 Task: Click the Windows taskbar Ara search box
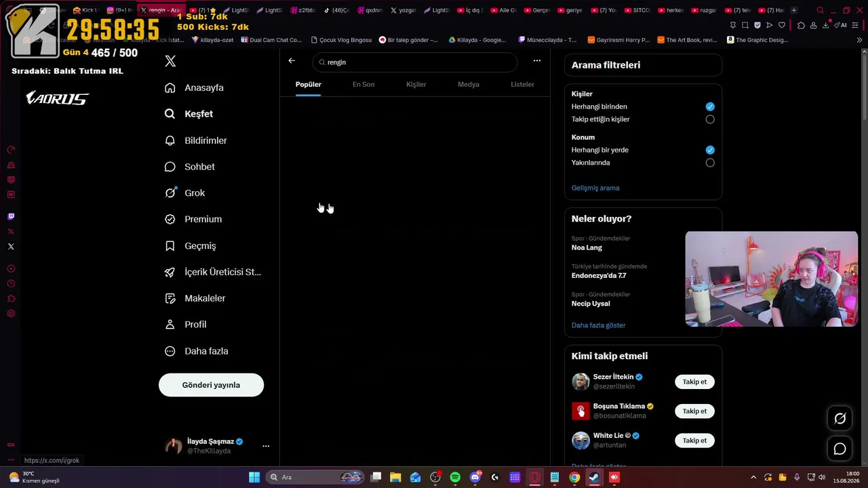[315, 477]
